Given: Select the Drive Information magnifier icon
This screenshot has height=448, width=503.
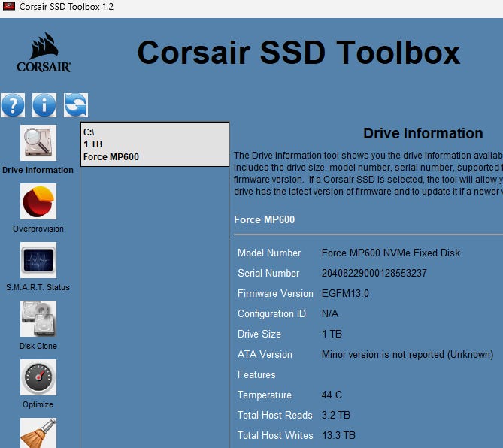Looking at the screenshot, I should (x=38, y=143).
